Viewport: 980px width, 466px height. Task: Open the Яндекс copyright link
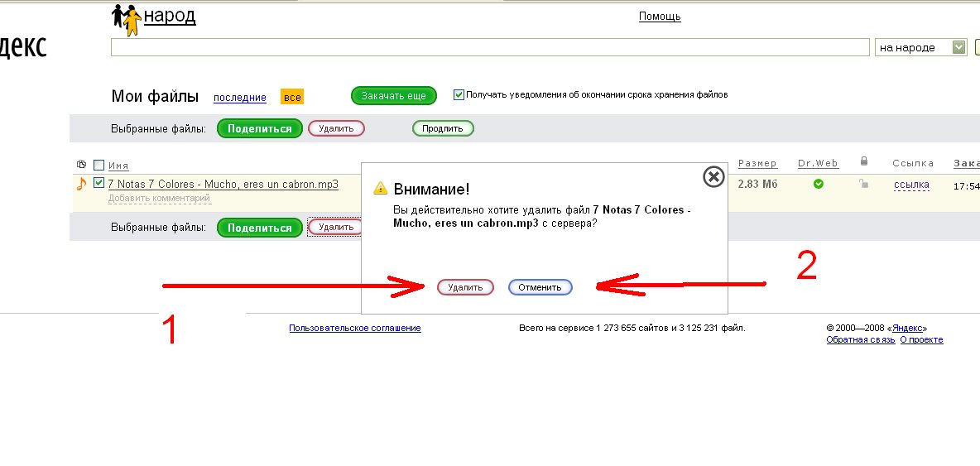click(907, 328)
